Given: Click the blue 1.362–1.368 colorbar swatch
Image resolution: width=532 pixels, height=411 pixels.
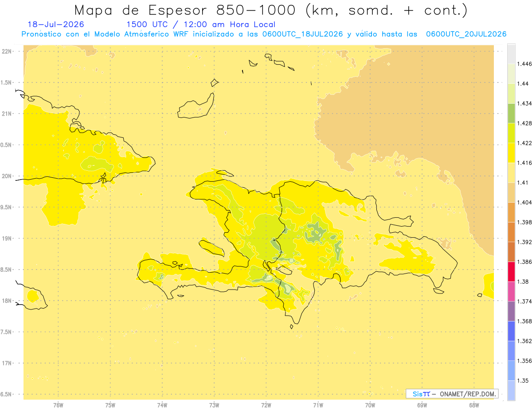Looking at the screenshot, I should (511, 331).
